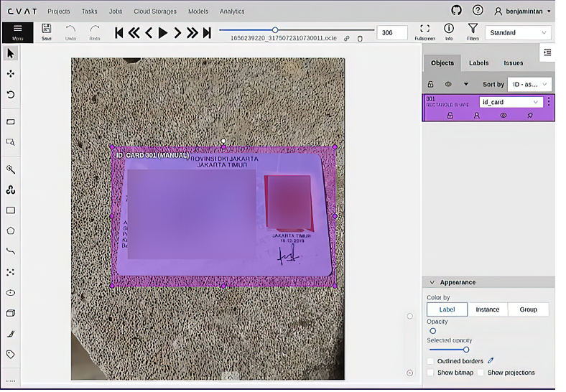Screen dimensions: 566x392
Task: Open the Standard workspace dropdown
Action: (x=518, y=33)
